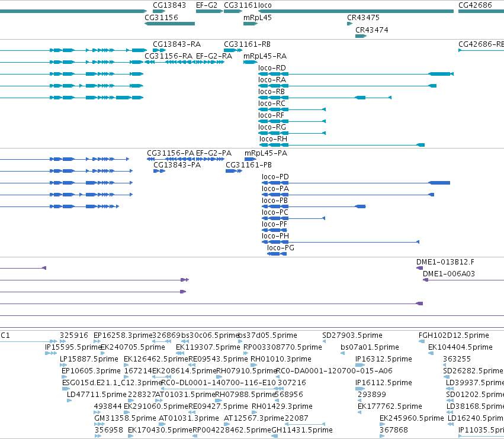Viewport: 504px width, 439px height.
Task: Click the DME1-006A03 feature label
Action: (x=449, y=274)
